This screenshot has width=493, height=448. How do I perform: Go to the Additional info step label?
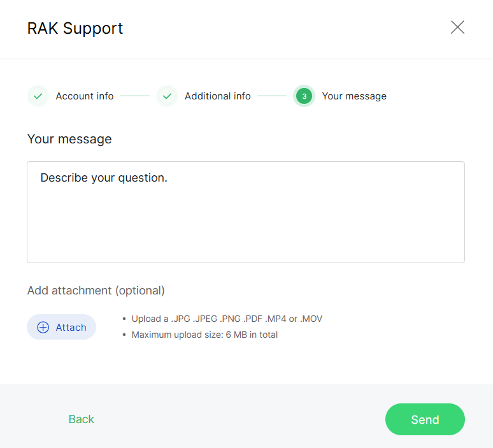pos(218,96)
